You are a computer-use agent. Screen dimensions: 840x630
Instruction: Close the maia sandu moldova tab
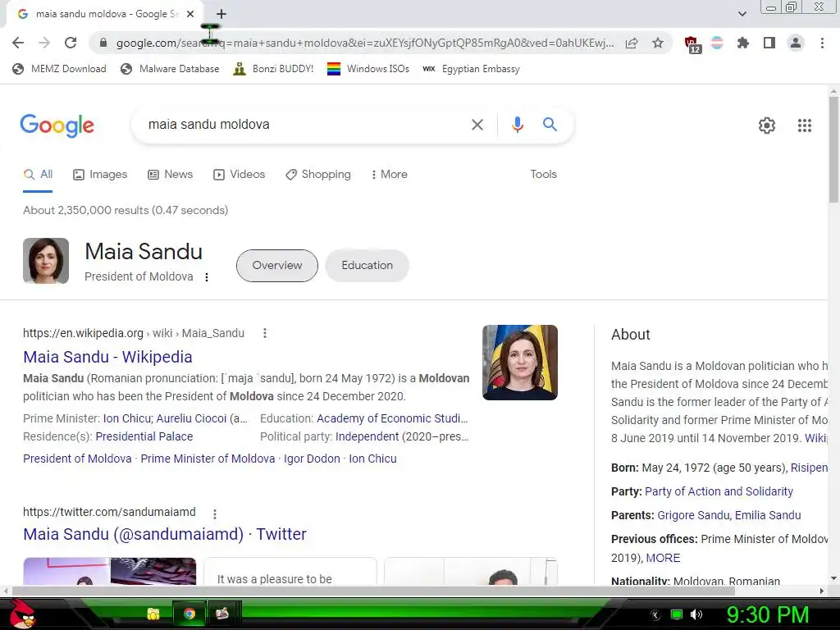190,14
